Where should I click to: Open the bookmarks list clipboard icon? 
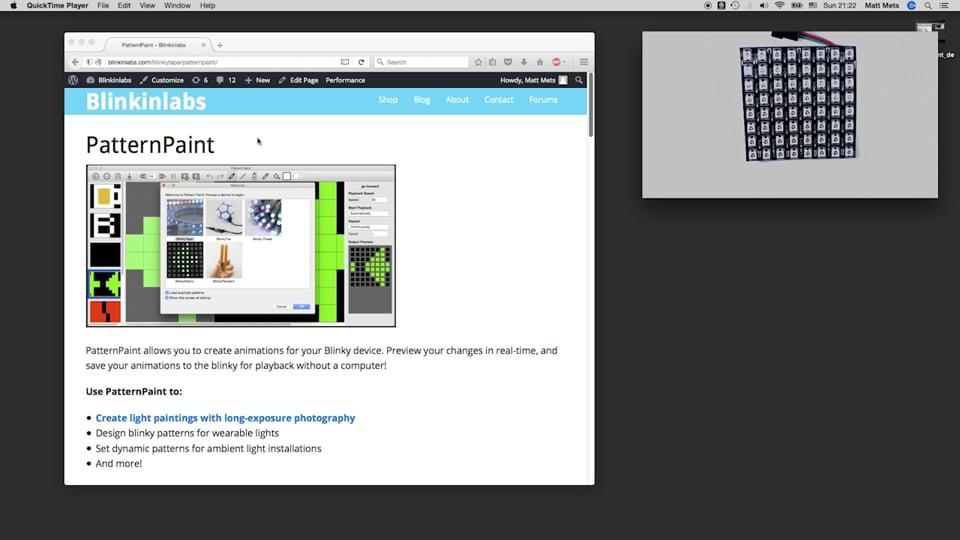(493, 62)
